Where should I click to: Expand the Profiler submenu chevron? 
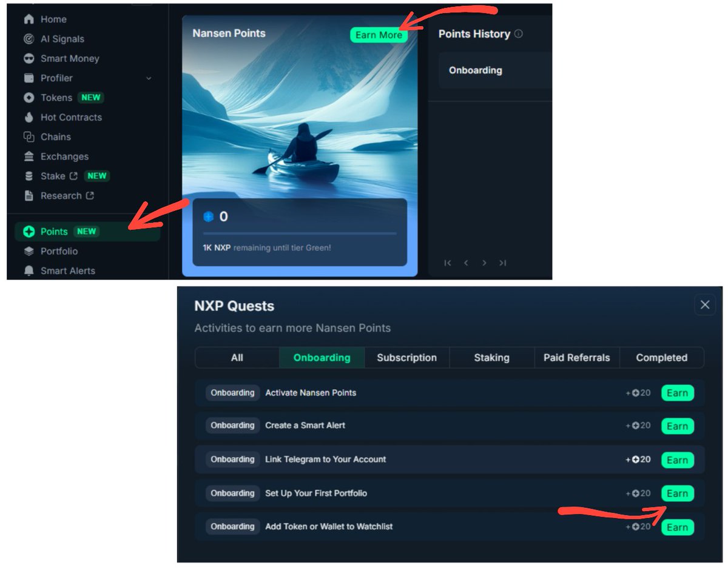tap(149, 78)
